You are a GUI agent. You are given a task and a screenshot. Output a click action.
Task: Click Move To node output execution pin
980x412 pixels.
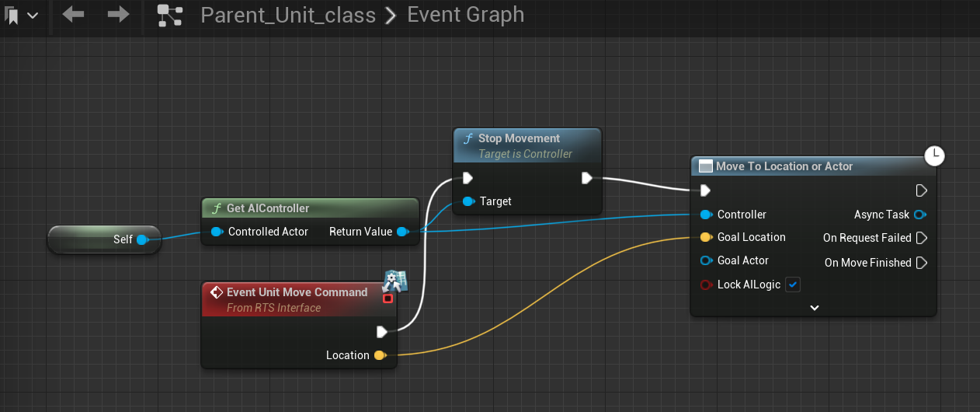pos(921,190)
